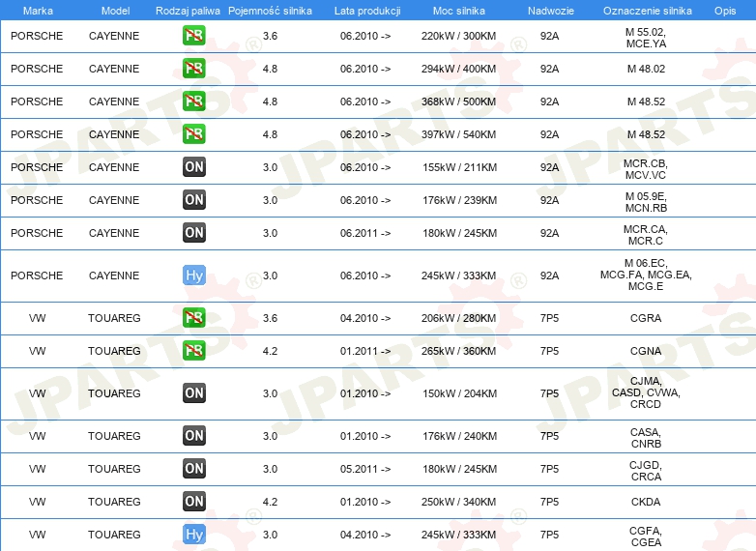The image size is (756, 551).
Task: Click engine code MCR.CB, MCV.VC
Action: (x=646, y=169)
